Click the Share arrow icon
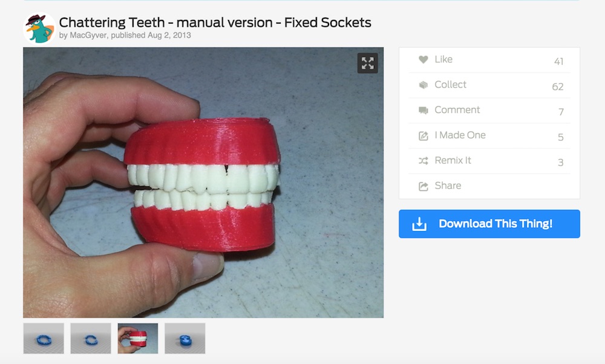 [x=423, y=186]
